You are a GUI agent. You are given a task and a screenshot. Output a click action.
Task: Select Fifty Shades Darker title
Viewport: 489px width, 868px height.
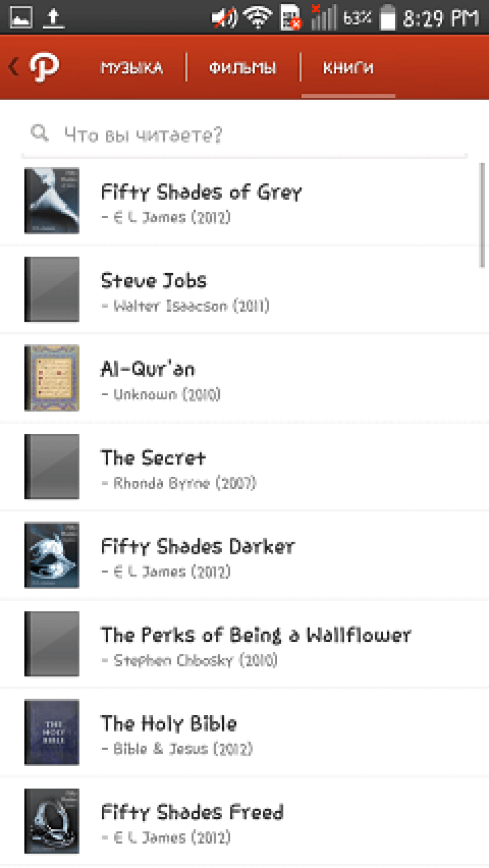[197, 547]
